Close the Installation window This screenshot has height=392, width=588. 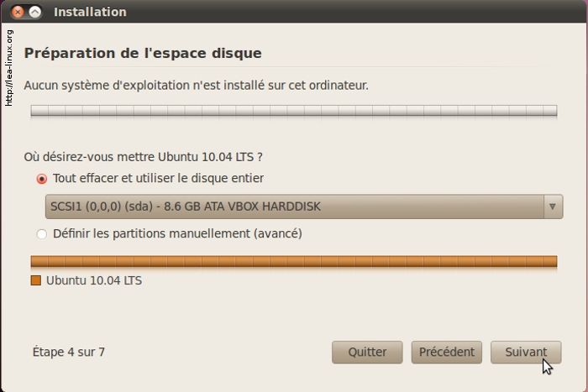pos(18,13)
